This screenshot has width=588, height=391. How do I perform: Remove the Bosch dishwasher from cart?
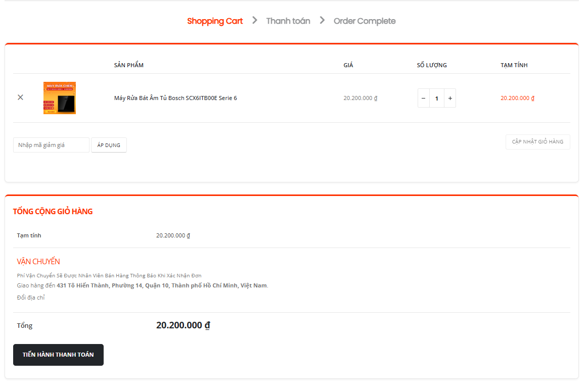click(x=20, y=97)
